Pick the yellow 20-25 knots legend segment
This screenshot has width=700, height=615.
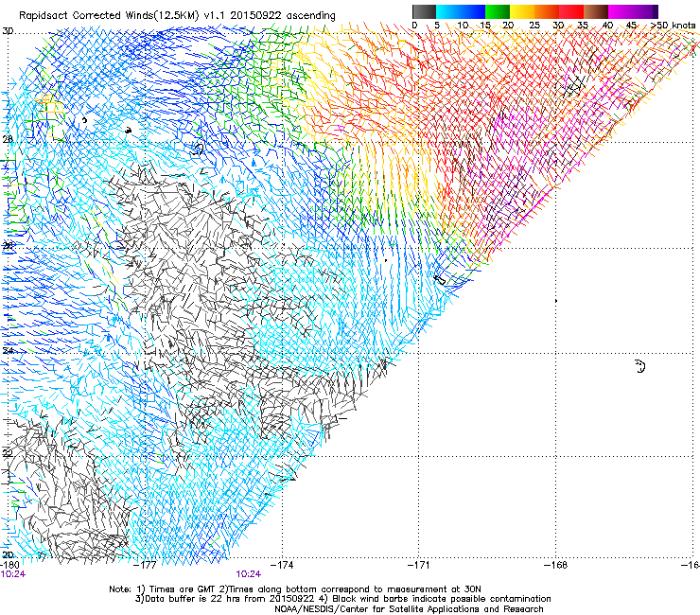point(522,11)
